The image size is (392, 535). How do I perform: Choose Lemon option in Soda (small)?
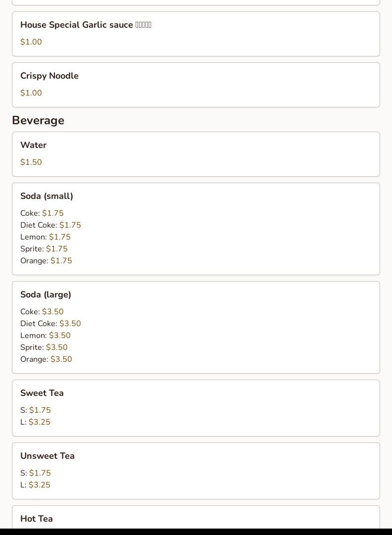46,237
